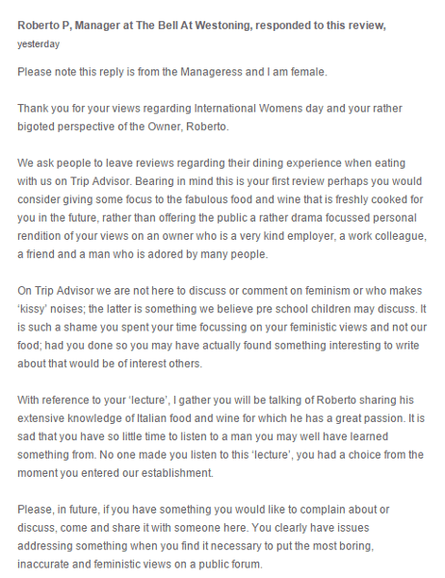The image size is (445, 578).
Task: Click the paragraph starting "With reference to your 'lecture'"
Action: 221,436
